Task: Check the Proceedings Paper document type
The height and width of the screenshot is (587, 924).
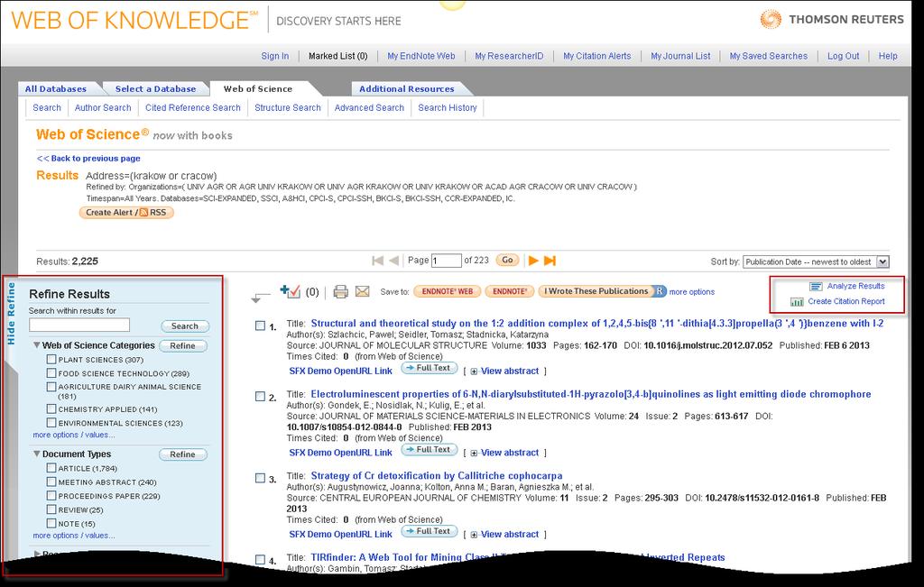Action: [51, 496]
